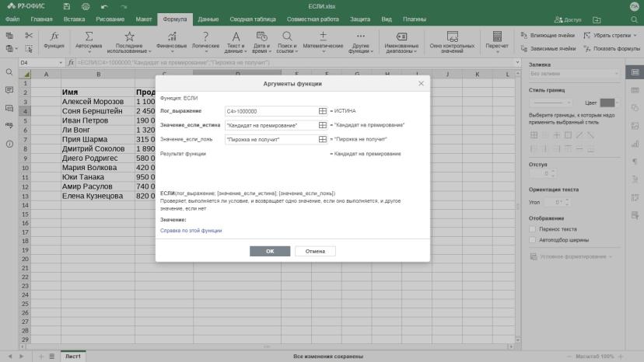Open Справка по этой функции link

pos(191,231)
